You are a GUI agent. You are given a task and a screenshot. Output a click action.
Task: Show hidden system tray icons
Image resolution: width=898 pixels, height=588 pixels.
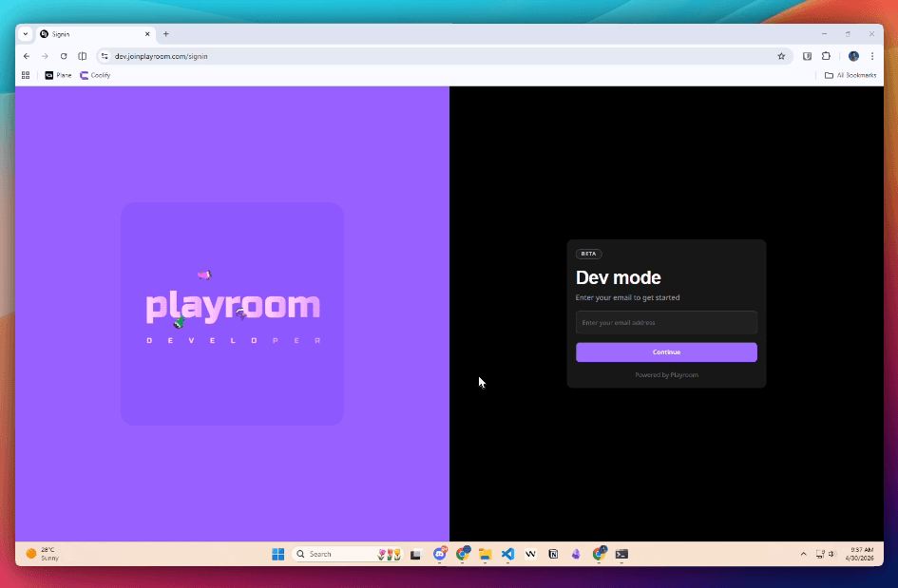(803, 554)
